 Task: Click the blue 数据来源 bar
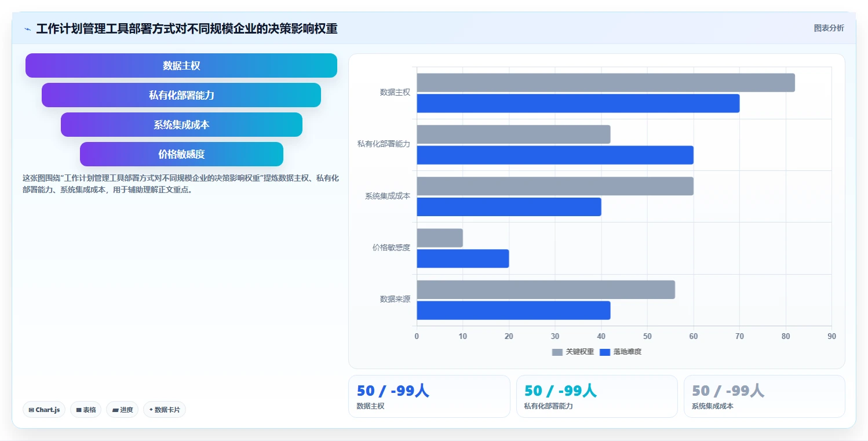pos(513,311)
